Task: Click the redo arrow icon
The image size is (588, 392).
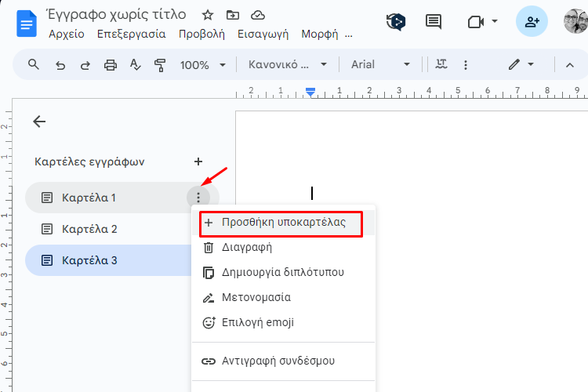Action: coord(85,64)
